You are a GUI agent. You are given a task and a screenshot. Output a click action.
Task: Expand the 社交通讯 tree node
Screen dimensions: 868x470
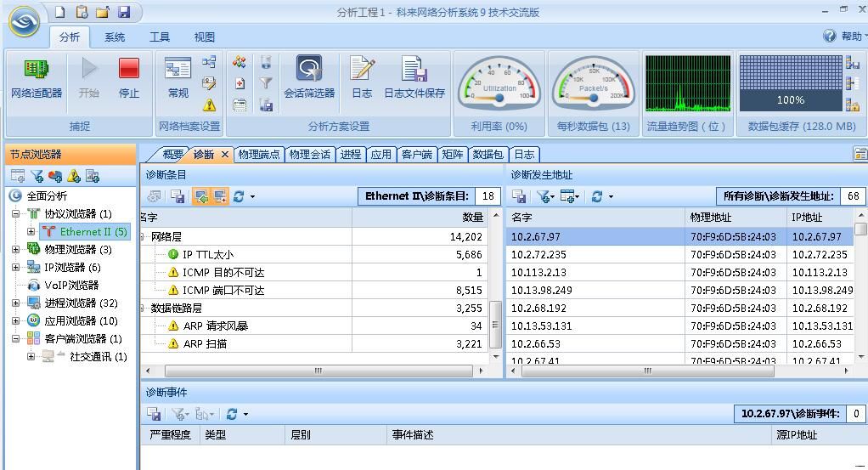(x=31, y=356)
